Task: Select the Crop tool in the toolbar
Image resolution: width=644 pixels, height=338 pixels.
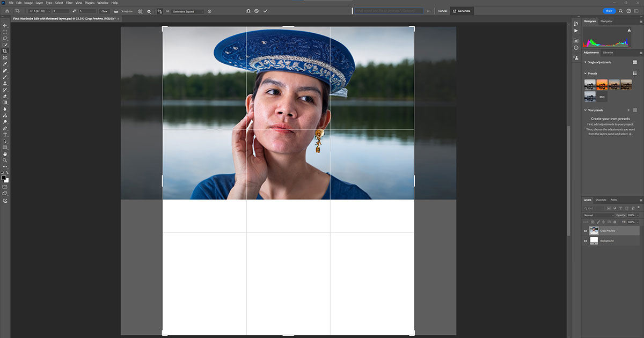Action: pos(5,51)
